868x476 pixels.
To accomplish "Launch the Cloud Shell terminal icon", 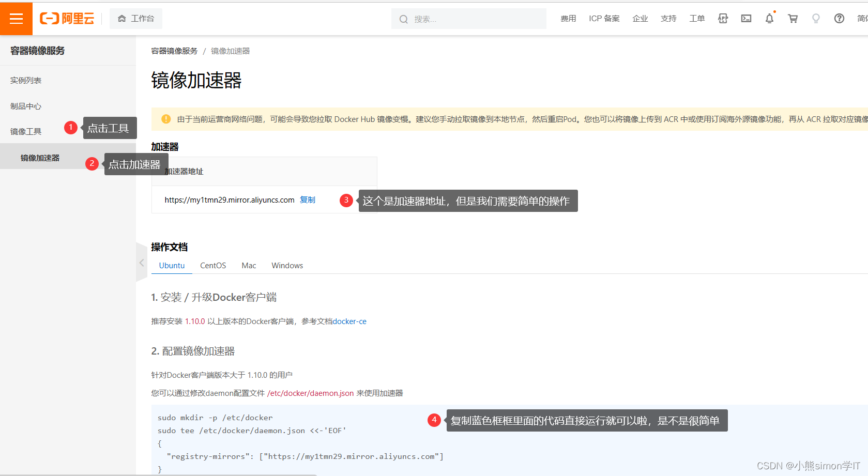I will coord(746,19).
